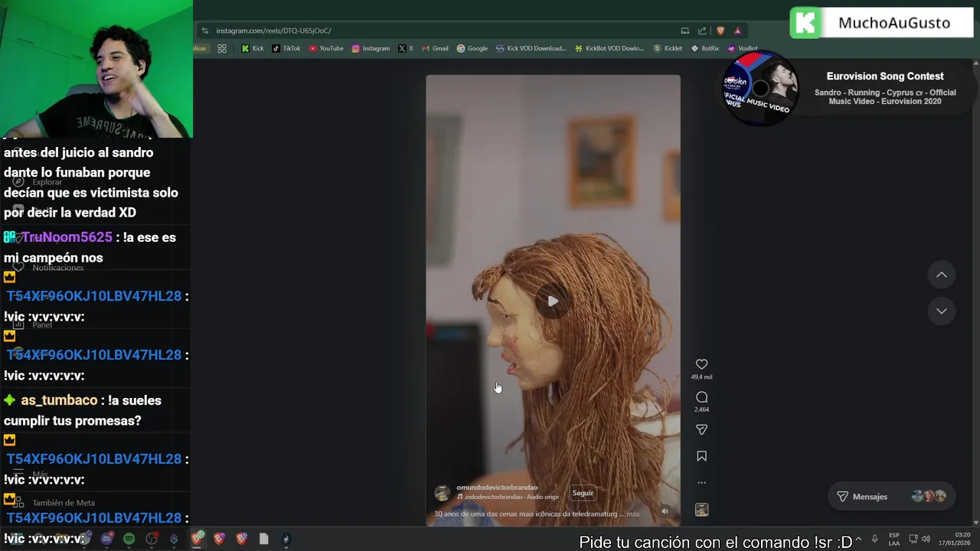Viewport: 980px width, 551px height.
Task: Open the Panel sidebar item
Action: pos(32,324)
